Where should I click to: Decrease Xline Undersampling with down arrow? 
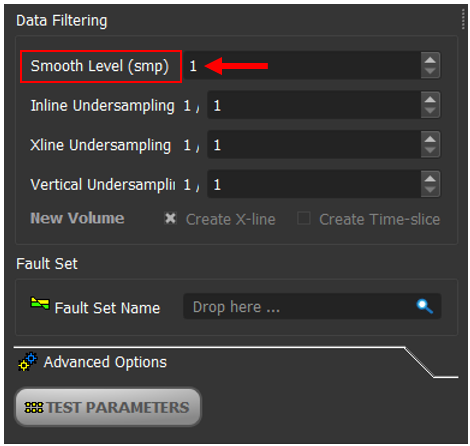tap(430, 150)
